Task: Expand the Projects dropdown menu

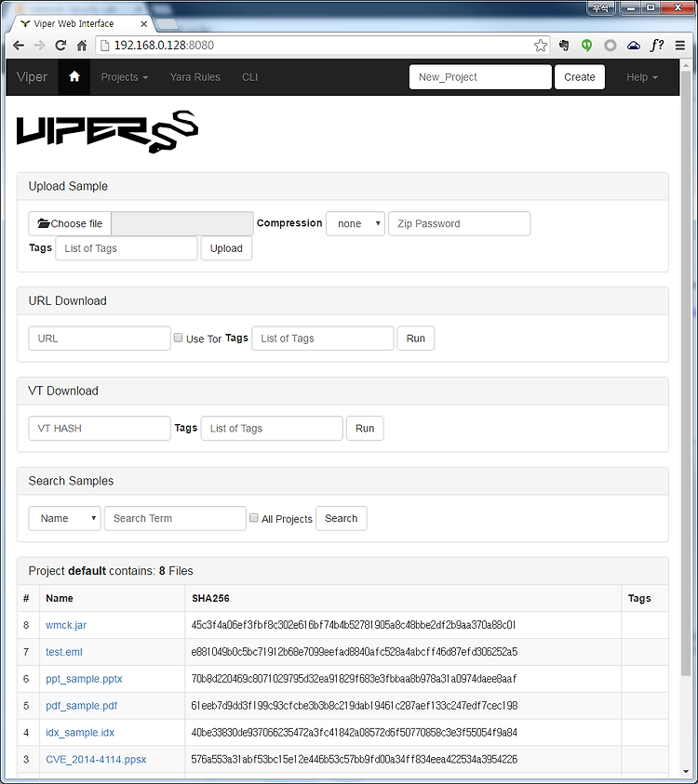Action: click(124, 77)
